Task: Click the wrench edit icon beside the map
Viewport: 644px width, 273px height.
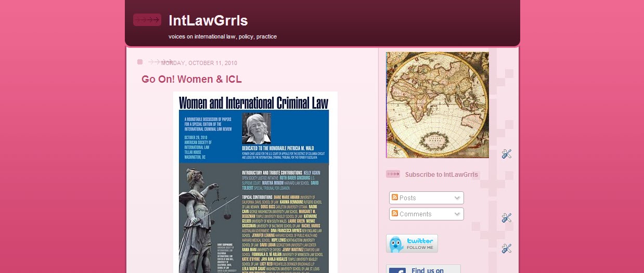Action: (x=507, y=153)
